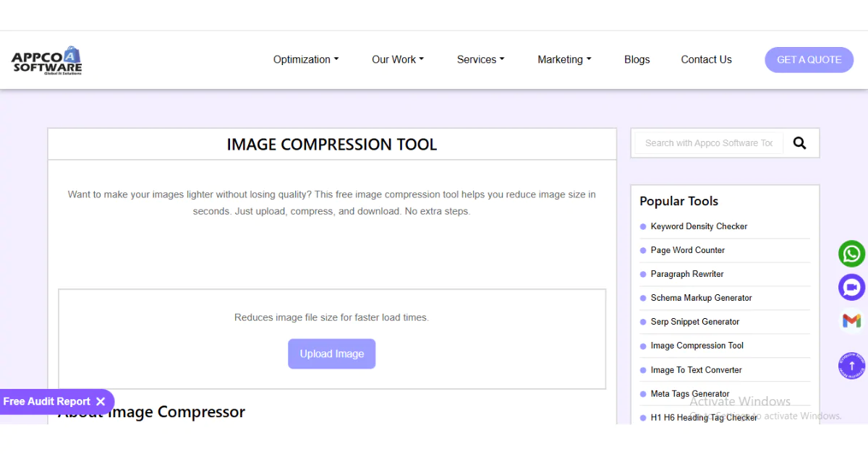Click the GET A QUOTE button

tap(809, 59)
